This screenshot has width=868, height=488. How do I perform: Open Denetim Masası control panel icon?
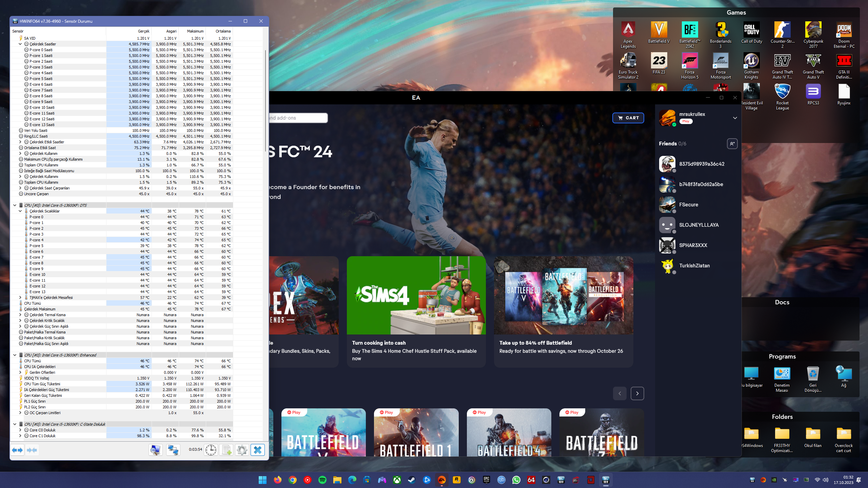782,379
